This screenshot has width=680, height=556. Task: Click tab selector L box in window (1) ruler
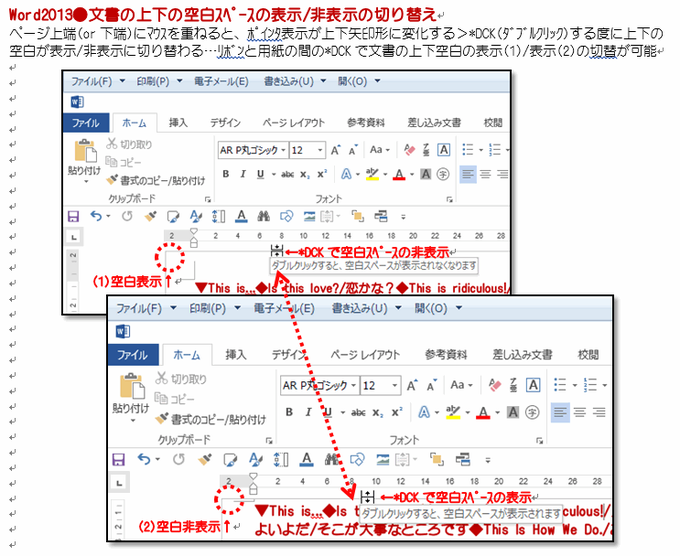click(x=75, y=237)
